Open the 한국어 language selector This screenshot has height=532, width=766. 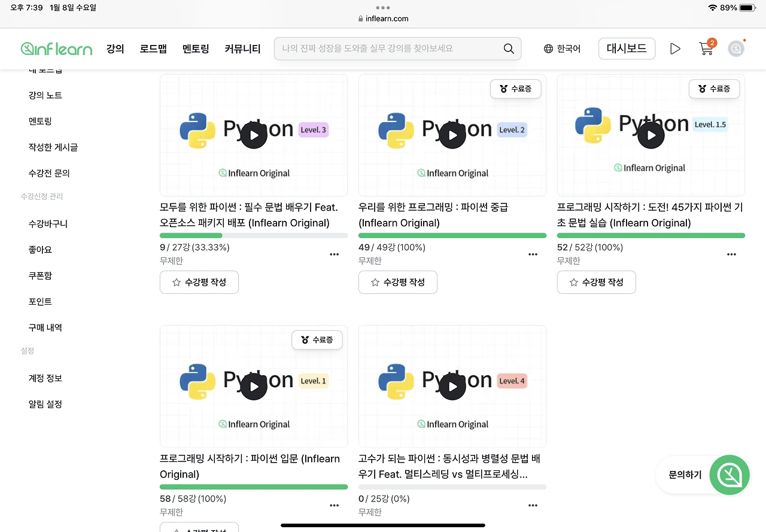point(562,49)
